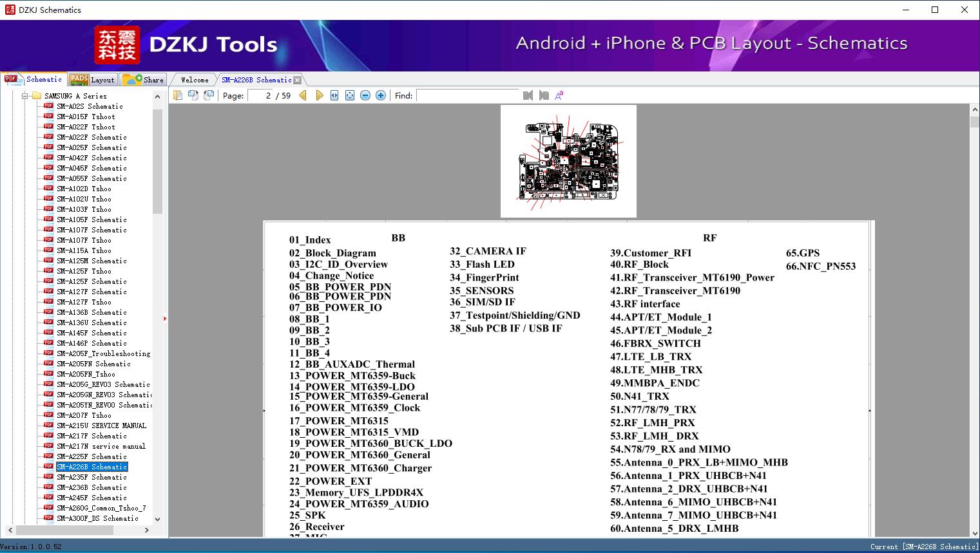Open SM-A205FN Schematic file
The height and width of the screenshot is (553, 980).
93,364
